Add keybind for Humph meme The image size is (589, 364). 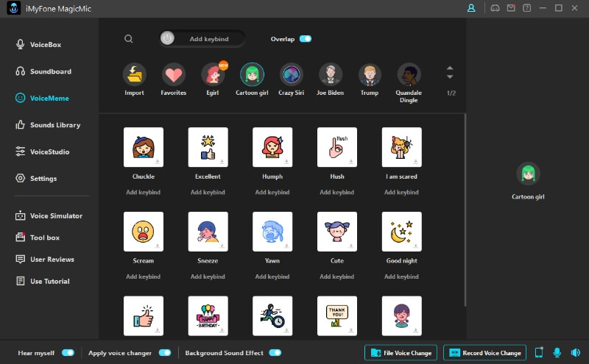click(272, 192)
